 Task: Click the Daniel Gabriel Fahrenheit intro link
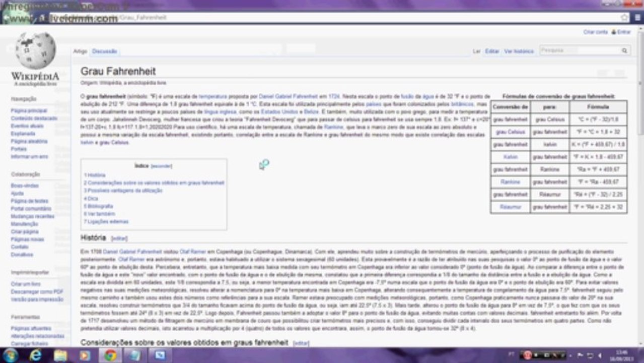click(x=289, y=96)
